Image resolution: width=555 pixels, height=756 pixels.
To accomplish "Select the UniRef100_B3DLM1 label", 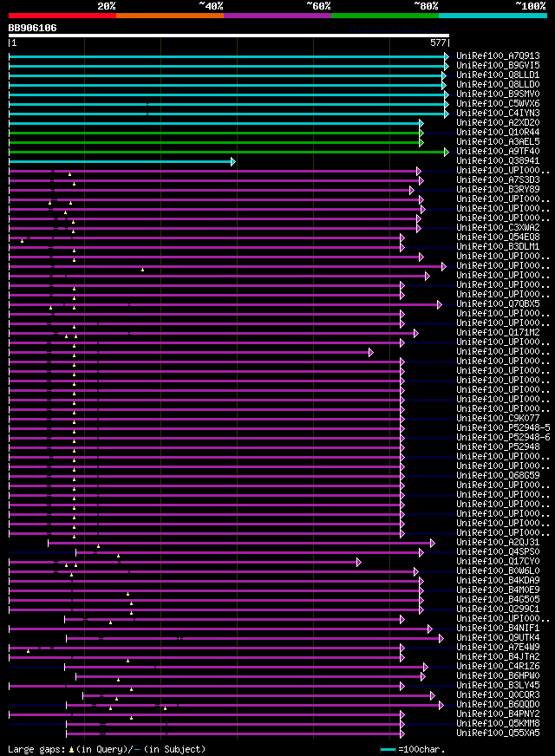I will pos(498,247).
